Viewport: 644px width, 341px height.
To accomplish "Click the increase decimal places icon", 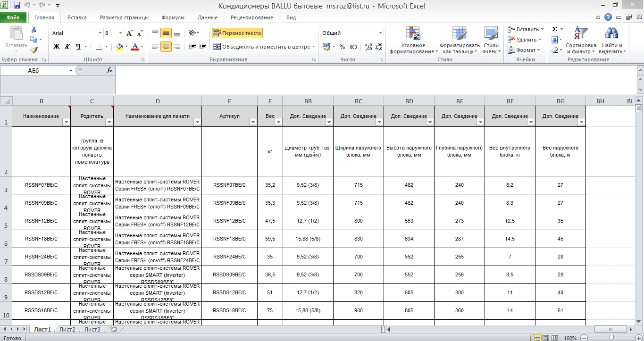I will (x=368, y=47).
